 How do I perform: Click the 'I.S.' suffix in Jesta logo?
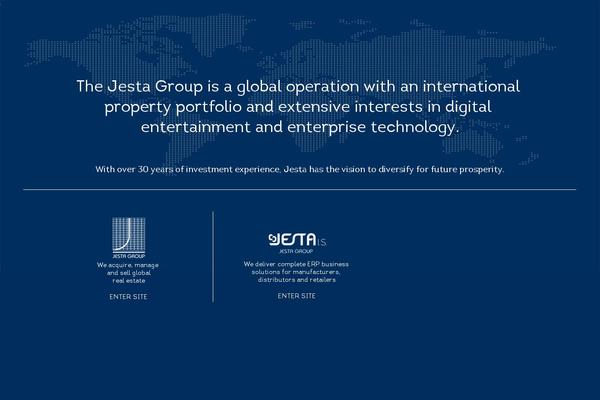[322, 243]
